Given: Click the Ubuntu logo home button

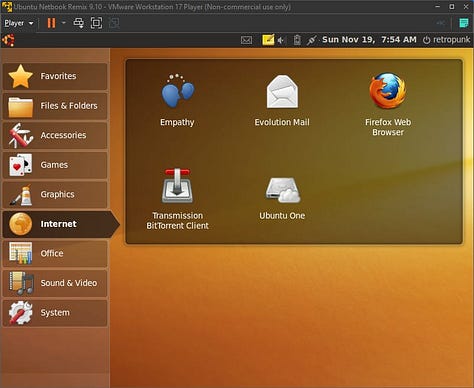Looking at the screenshot, I should pyautogui.click(x=8, y=40).
